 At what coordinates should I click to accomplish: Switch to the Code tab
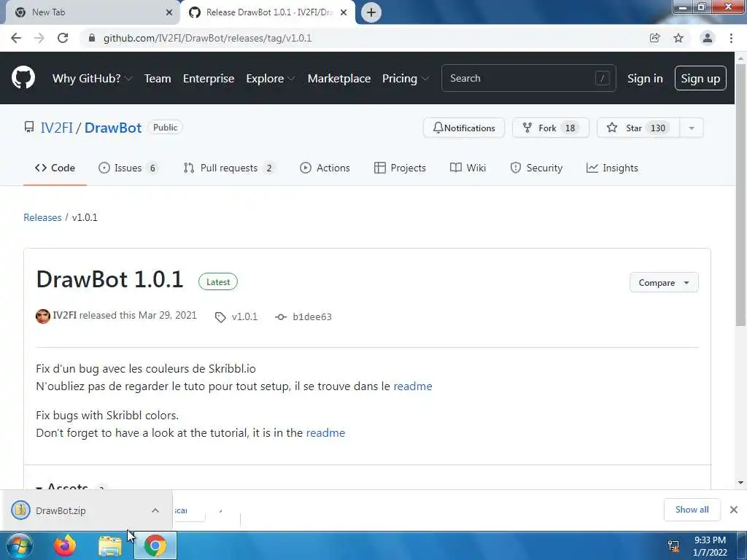[x=55, y=168]
